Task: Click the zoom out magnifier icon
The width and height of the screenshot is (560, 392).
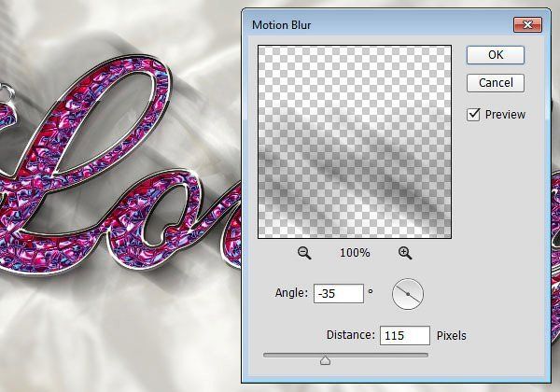Action: click(x=304, y=253)
